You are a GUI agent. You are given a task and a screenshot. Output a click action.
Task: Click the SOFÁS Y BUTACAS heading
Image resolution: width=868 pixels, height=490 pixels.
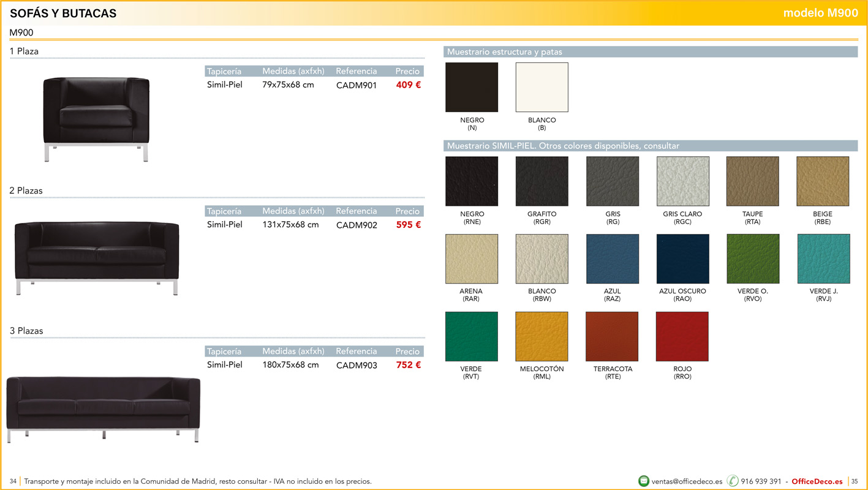point(63,13)
